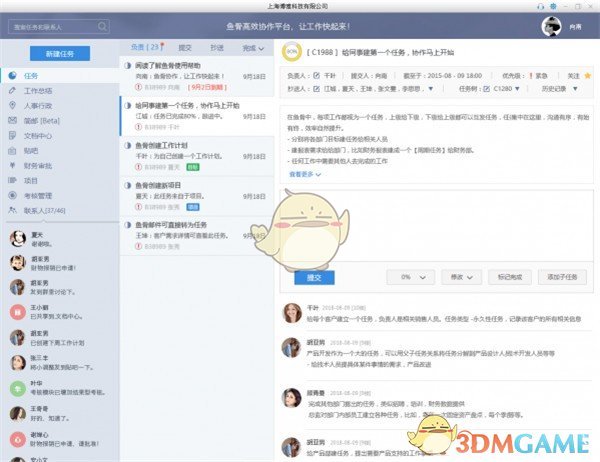
Task: Click status icon of 鱼骨创建工作计划 task
Action: point(128,145)
